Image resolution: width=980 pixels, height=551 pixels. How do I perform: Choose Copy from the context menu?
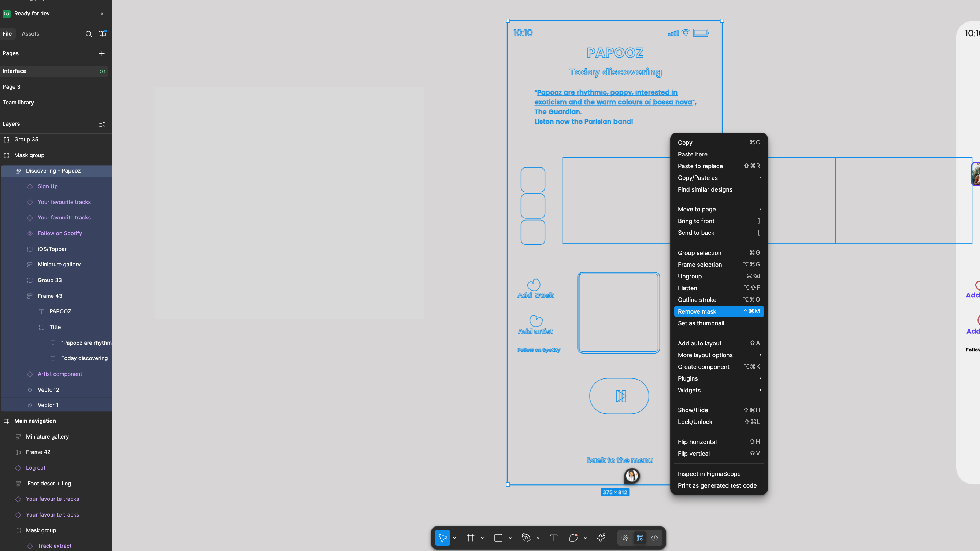719,142
